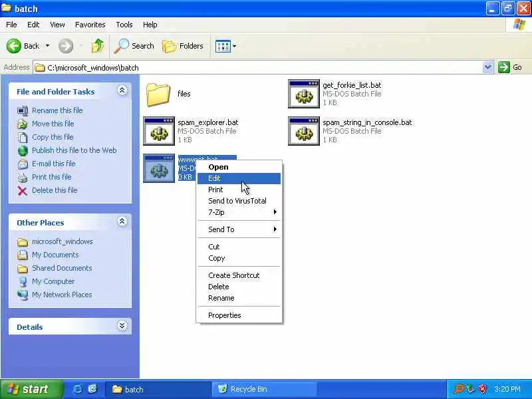Click the Forward arrow icon

(x=66, y=46)
